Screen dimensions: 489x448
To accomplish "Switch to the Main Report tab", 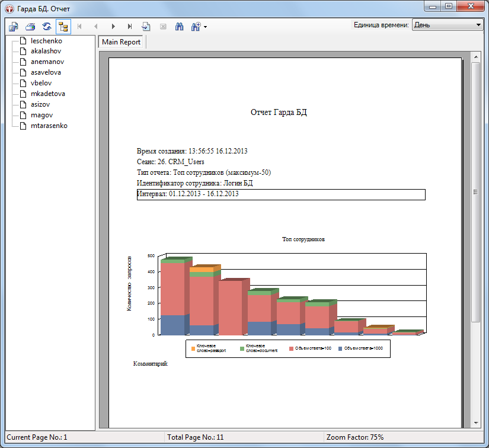I will 122,42.
